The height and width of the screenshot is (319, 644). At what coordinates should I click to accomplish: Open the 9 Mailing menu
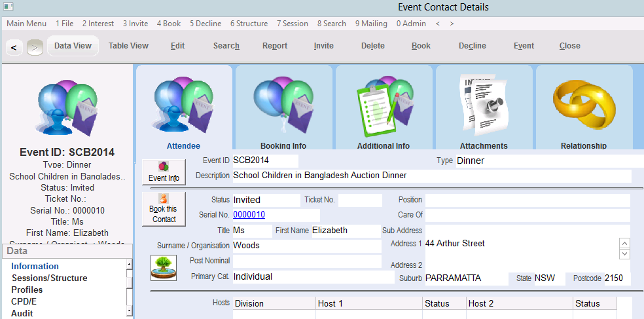[x=371, y=24]
